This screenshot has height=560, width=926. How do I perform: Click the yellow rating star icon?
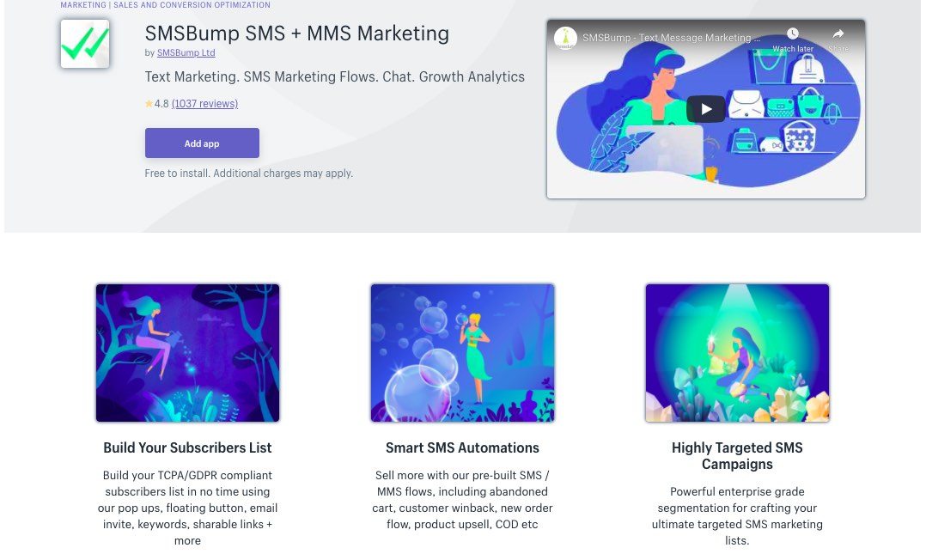coord(149,103)
